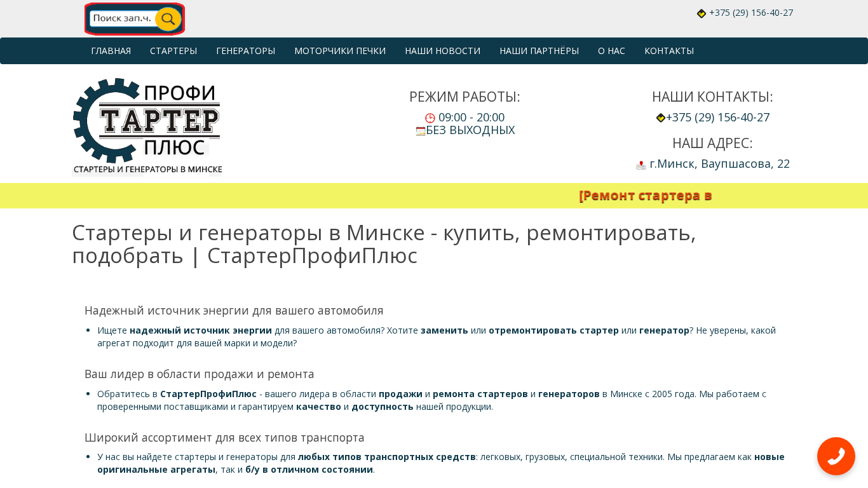Open the НАШИ ПАРТНЁРЫ page
Viewport: 868px width, 488px height.
[x=539, y=51]
